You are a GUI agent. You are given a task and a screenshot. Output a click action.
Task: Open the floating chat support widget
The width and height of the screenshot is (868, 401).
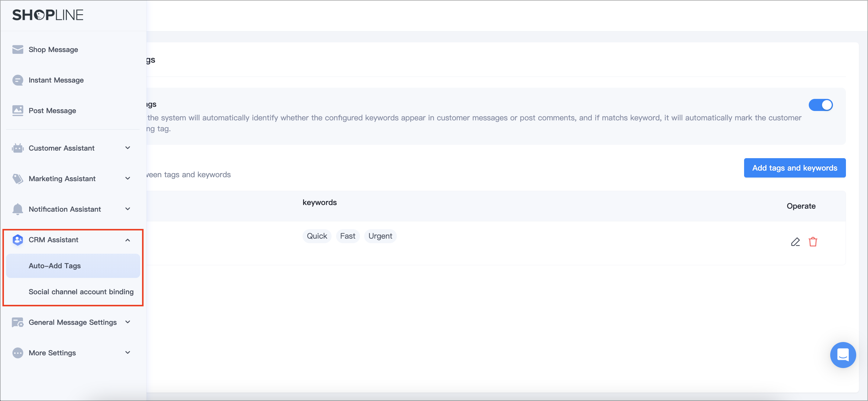click(x=843, y=355)
